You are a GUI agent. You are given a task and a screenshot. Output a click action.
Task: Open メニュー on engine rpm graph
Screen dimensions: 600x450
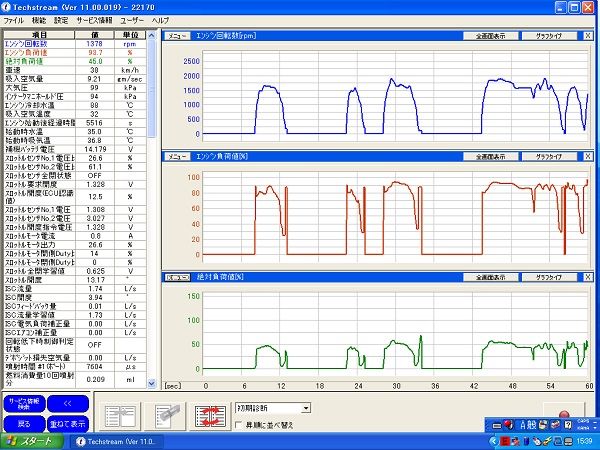[x=177, y=36]
